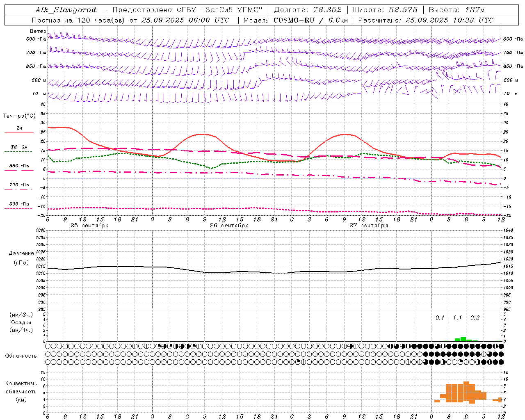
Task: Click the 'Тем-ра(°C)' temperature axis title
Action: tap(19, 116)
